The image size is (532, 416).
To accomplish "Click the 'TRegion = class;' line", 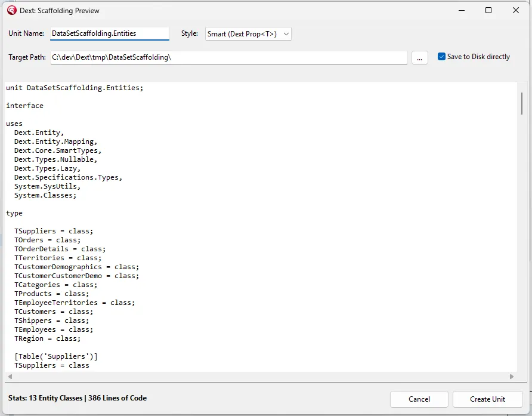I will point(48,338).
